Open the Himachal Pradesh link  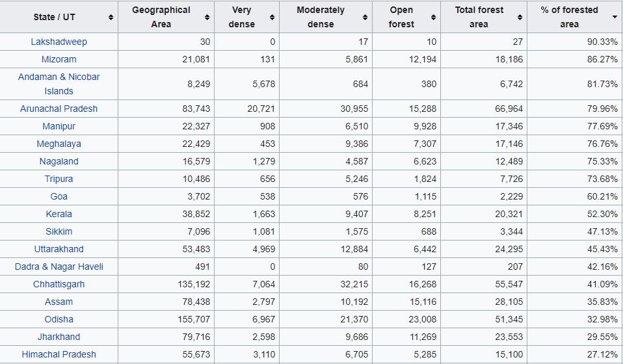(59, 354)
